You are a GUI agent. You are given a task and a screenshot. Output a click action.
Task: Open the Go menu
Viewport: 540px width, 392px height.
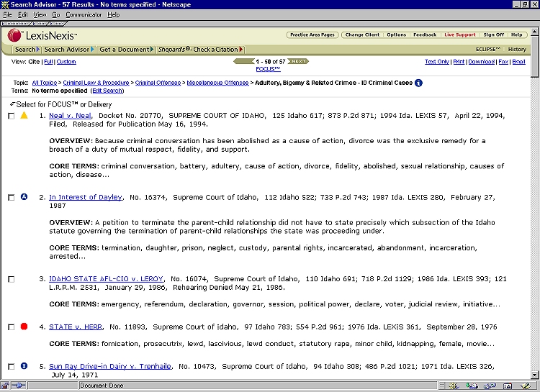click(55, 14)
